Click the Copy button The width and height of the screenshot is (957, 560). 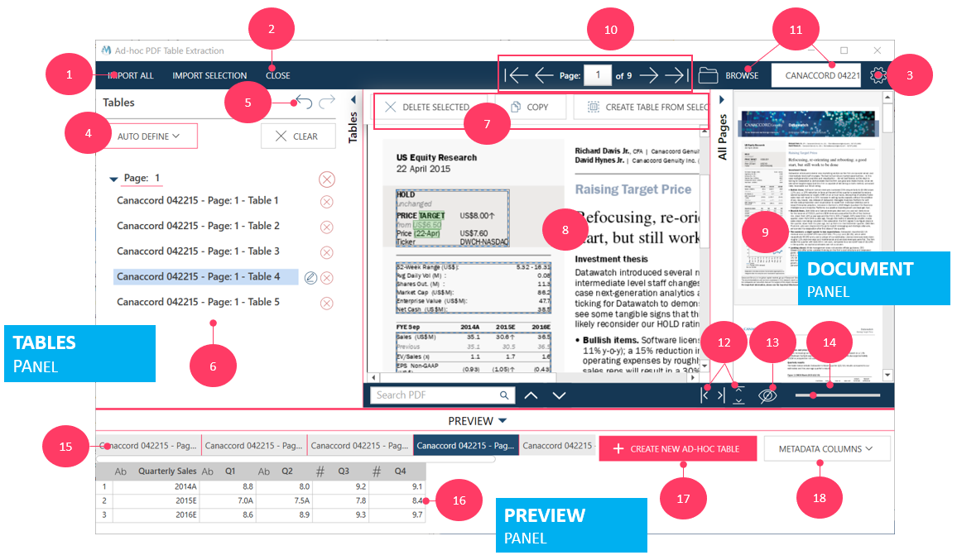(530, 107)
